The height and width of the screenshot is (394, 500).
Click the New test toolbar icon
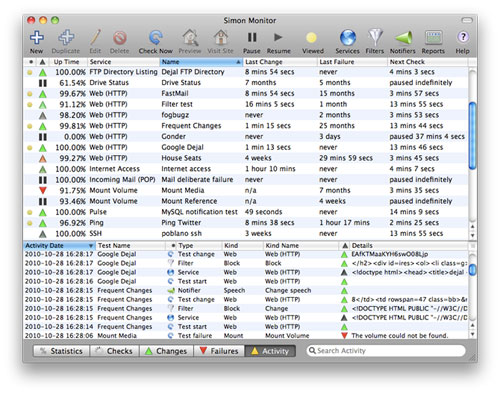tap(36, 37)
